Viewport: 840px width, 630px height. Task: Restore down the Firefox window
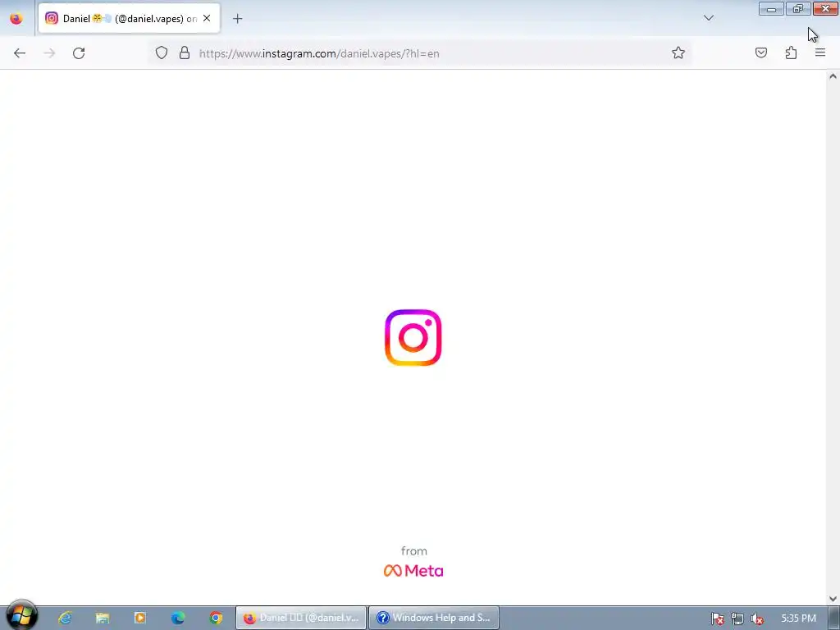coord(798,8)
